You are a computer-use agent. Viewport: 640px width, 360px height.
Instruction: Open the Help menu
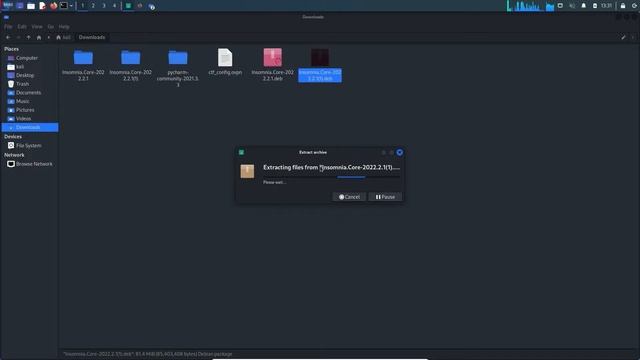(64, 27)
